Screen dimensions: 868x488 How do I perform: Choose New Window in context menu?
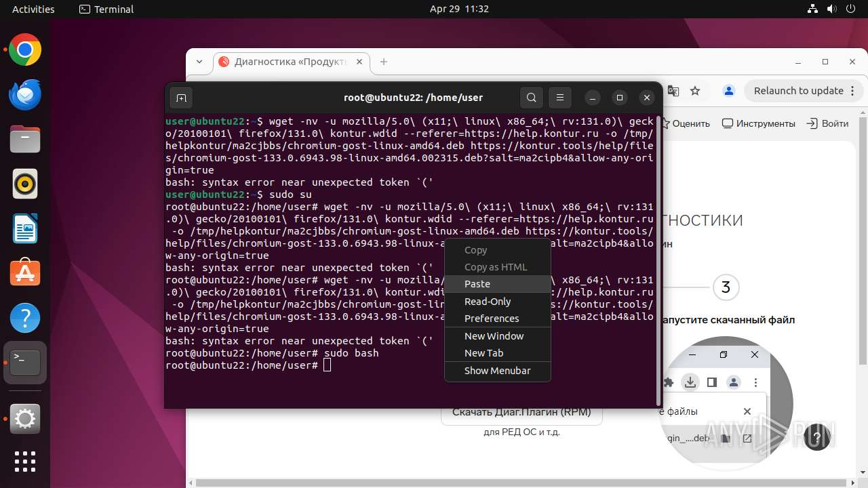(x=497, y=336)
